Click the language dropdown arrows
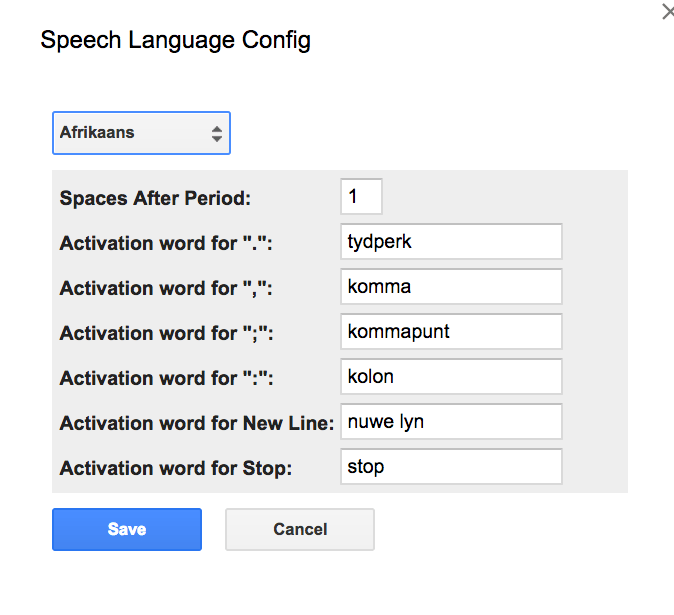Screen dimensions: 674x615 tap(216, 133)
